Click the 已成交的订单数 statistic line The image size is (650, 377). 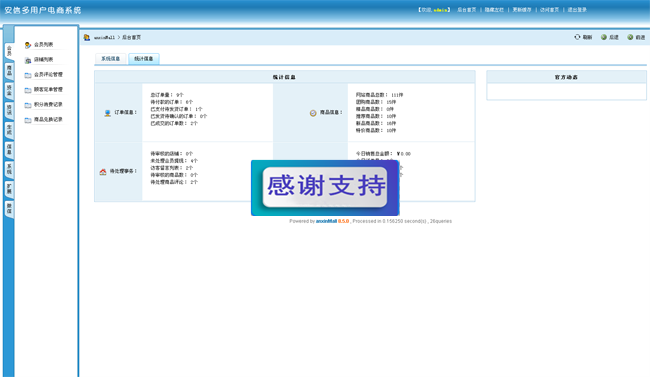point(174,123)
